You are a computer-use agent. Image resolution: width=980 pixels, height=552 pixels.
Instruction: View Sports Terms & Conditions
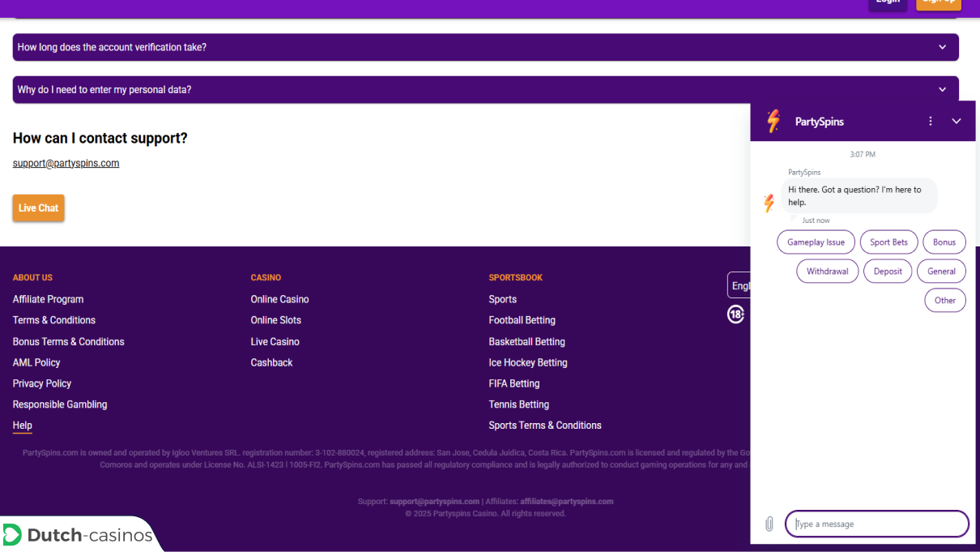pyautogui.click(x=545, y=426)
